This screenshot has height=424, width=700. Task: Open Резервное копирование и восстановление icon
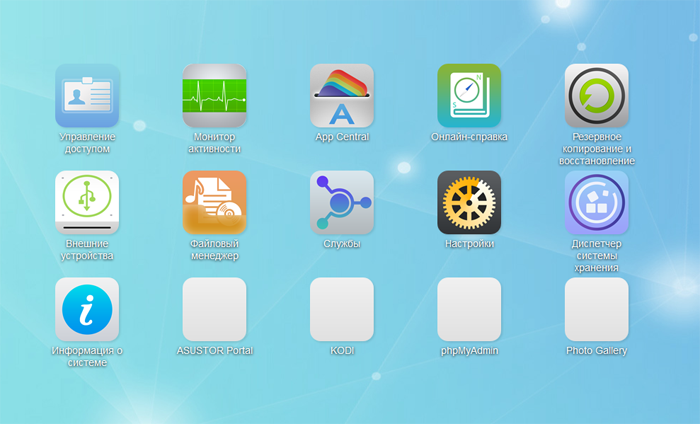coord(596,96)
